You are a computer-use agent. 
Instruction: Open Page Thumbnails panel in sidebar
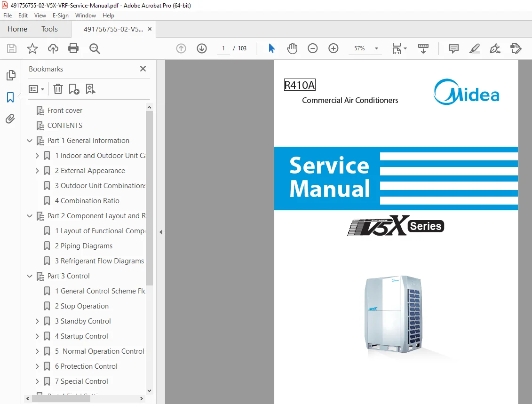pyautogui.click(x=10, y=75)
